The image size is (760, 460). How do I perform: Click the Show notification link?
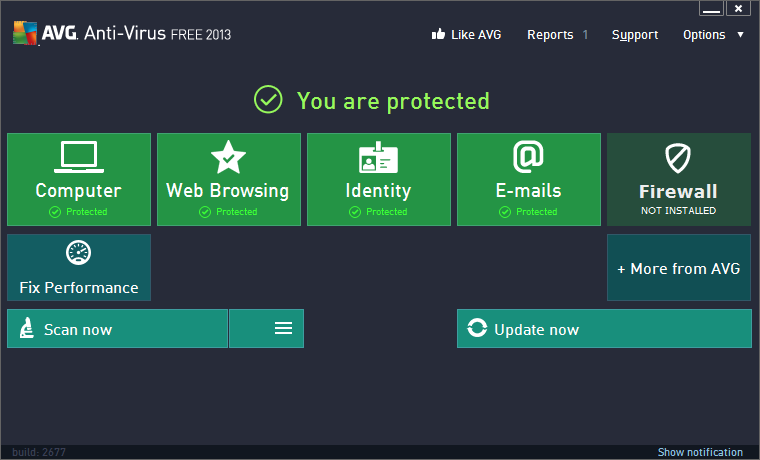pos(700,452)
